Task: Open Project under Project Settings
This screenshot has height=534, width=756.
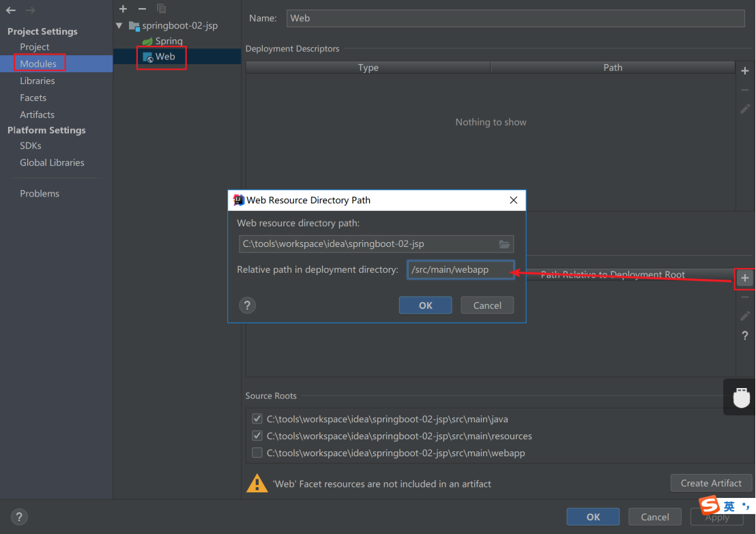Action: pyautogui.click(x=34, y=47)
